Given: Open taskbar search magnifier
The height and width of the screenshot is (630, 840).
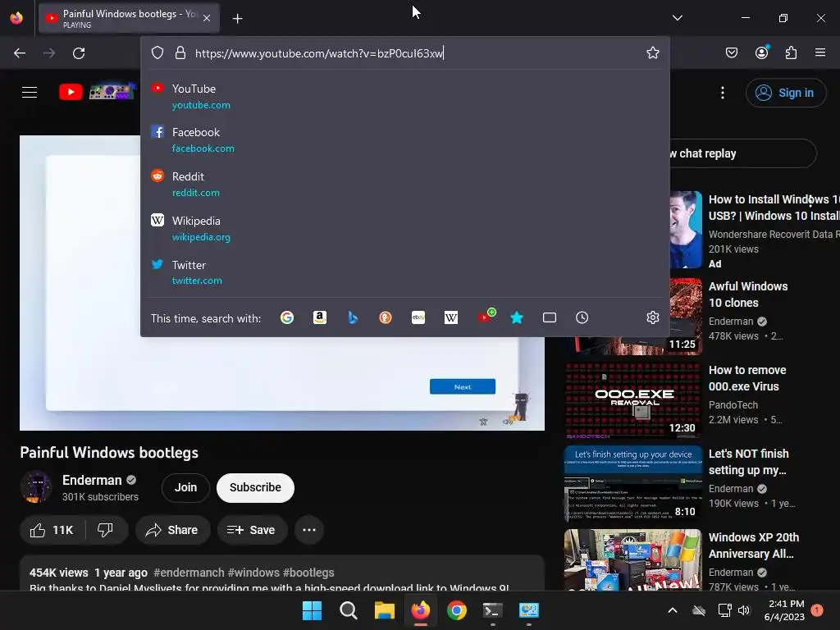Looking at the screenshot, I should pos(348,610).
